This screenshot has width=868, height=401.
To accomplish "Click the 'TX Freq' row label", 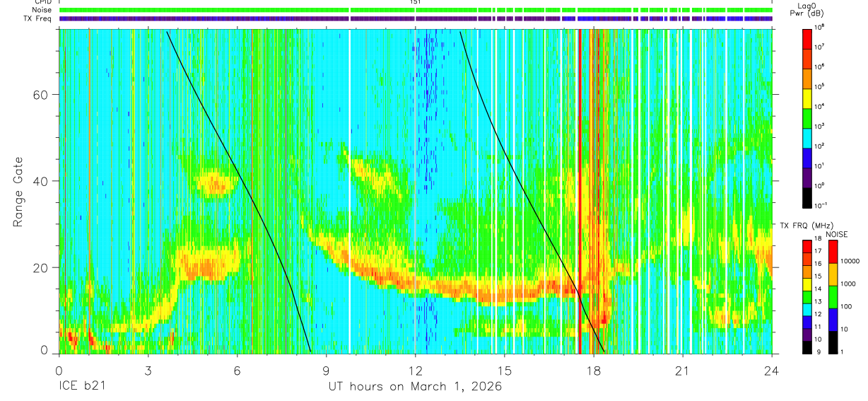I will coord(38,18).
